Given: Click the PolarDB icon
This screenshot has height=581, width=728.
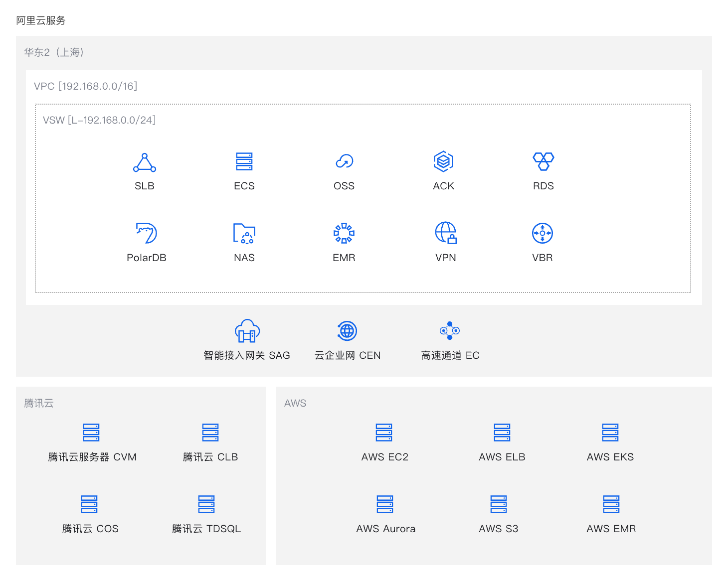Looking at the screenshot, I should point(147,233).
